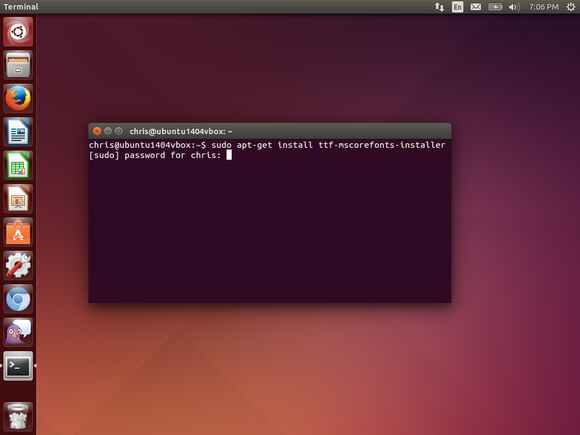
Task: Launch Firefox web browser
Action: tap(18, 98)
